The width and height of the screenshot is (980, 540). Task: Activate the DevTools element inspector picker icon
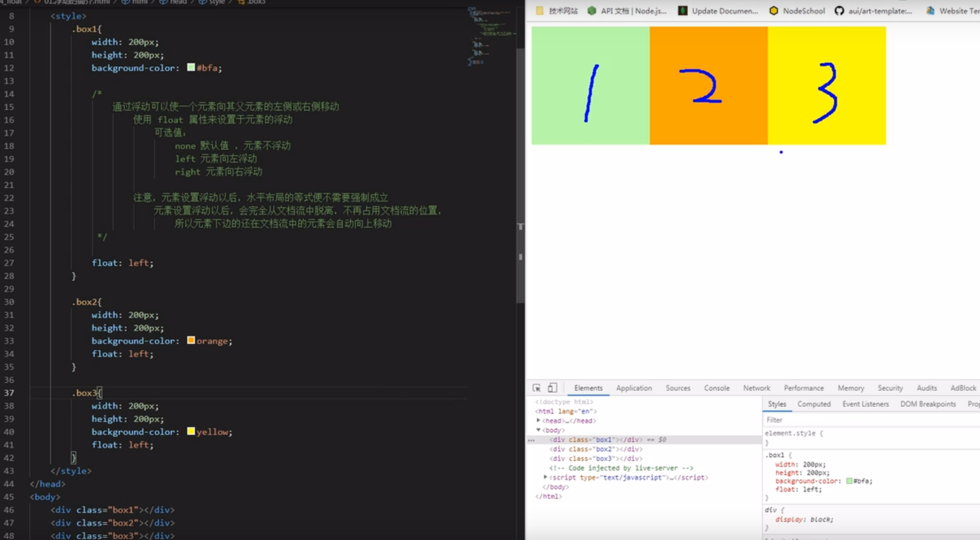tap(536, 388)
